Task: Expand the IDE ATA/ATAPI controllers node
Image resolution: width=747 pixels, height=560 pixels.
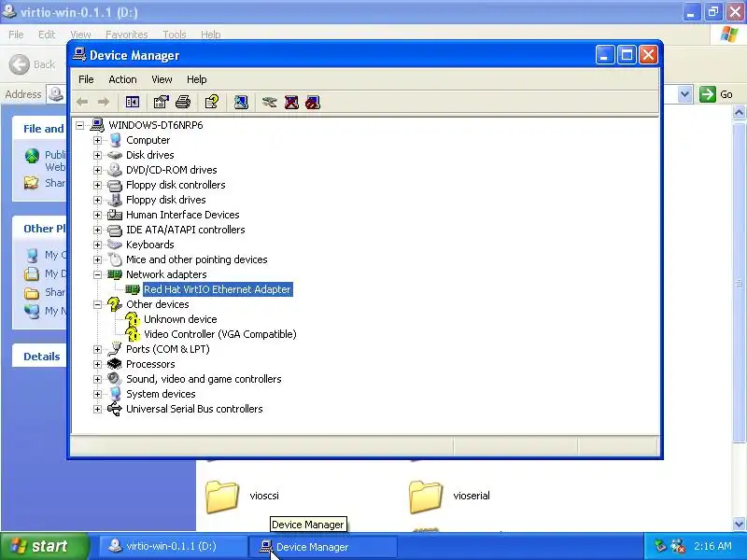Action: [97, 230]
